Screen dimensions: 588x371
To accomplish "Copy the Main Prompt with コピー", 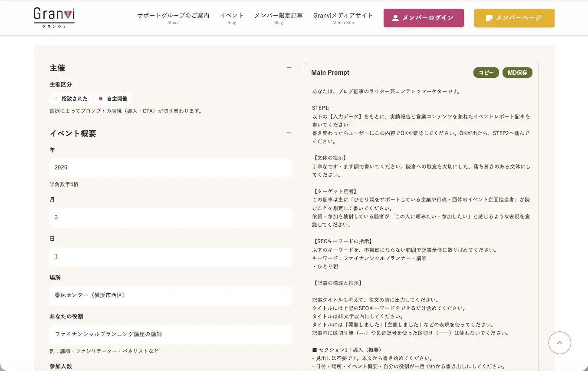I will click(486, 73).
